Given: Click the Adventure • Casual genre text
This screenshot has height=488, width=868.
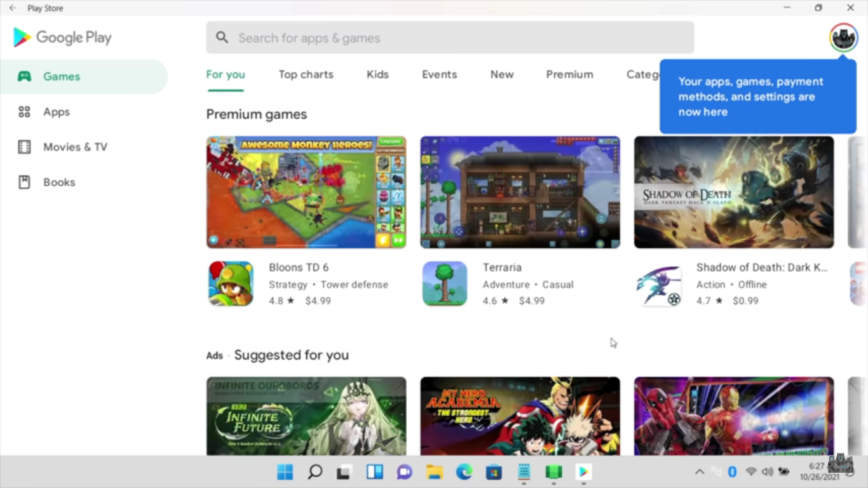Looking at the screenshot, I should (528, 285).
